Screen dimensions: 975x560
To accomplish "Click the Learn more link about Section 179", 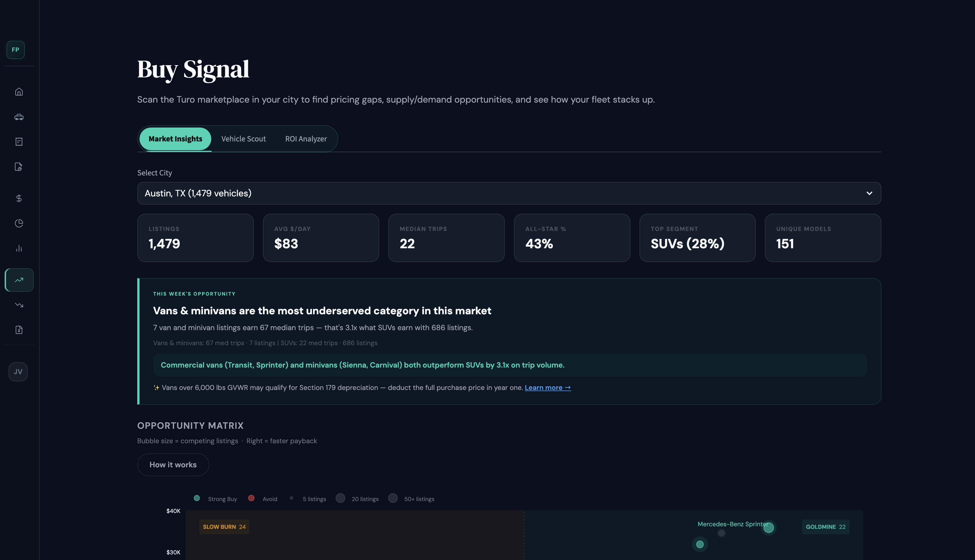I will pyautogui.click(x=547, y=387).
